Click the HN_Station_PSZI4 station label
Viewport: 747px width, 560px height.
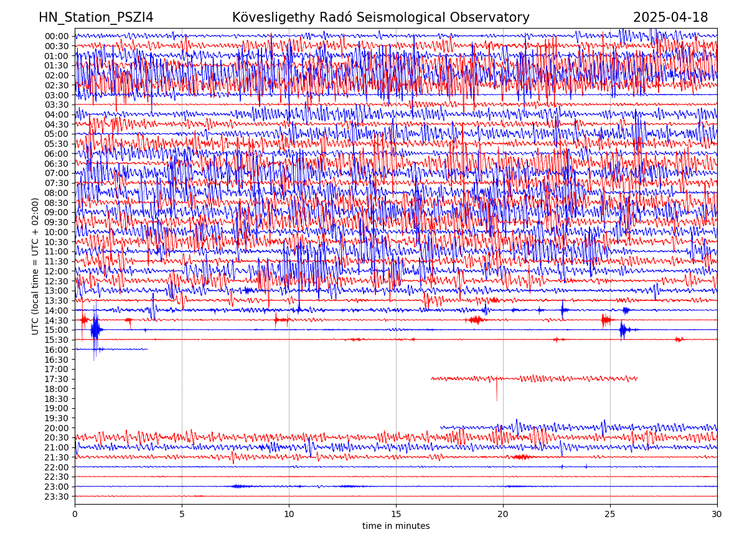point(96,18)
